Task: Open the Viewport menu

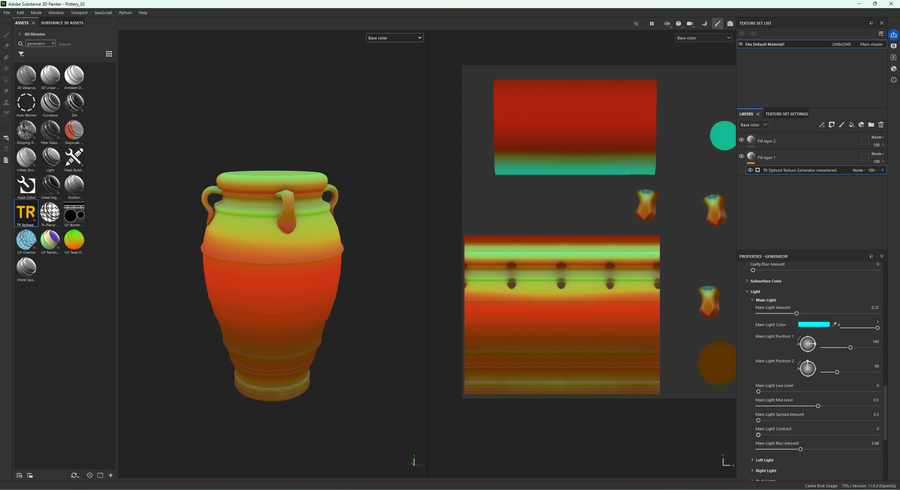Action: point(79,13)
